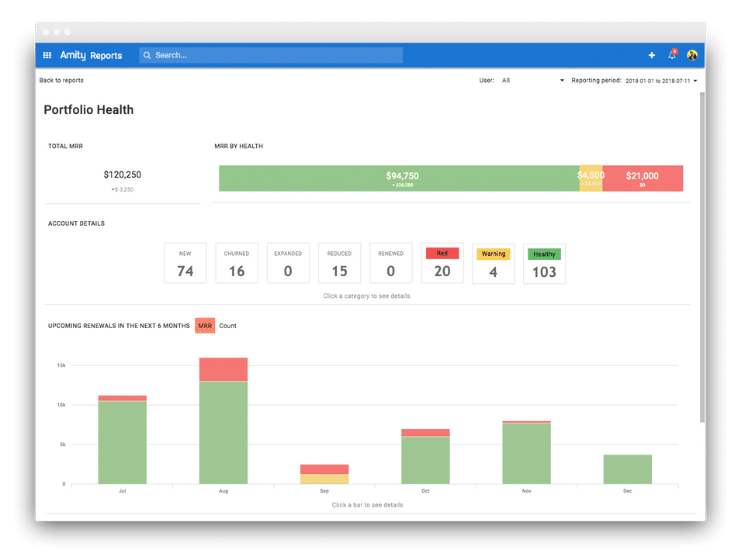Toggle renewals chart to MRR view
This screenshot has width=745, height=560.
(205, 325)
